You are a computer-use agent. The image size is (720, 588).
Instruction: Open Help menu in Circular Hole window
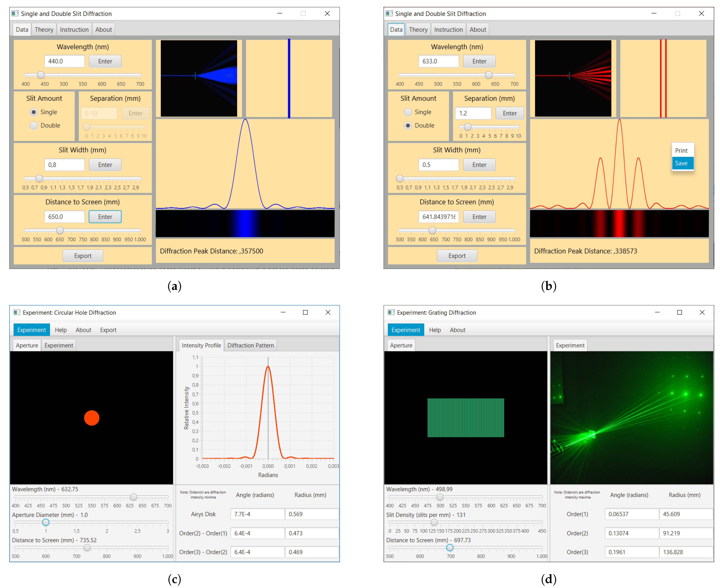point(61,330)
